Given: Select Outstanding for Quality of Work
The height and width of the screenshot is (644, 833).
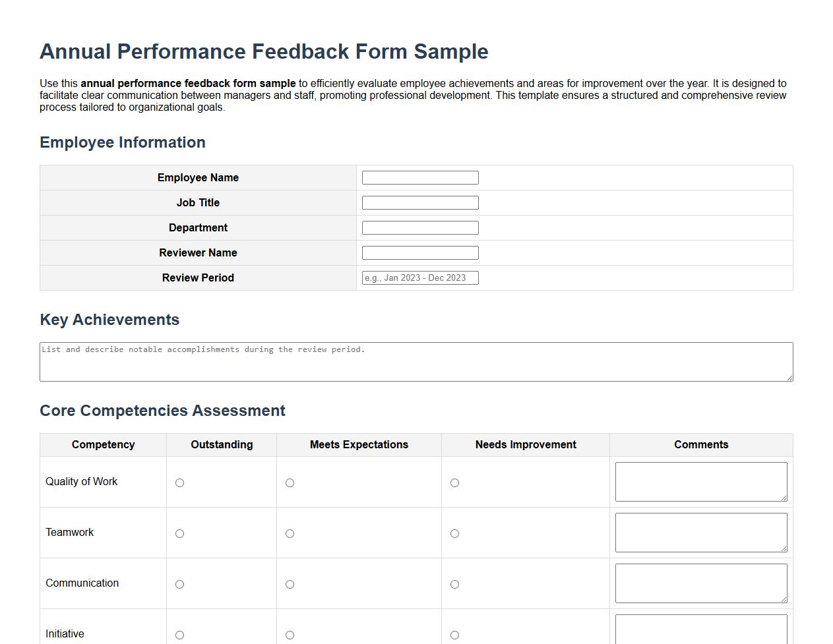Looking at the screenshot, I should coord(179,483).
